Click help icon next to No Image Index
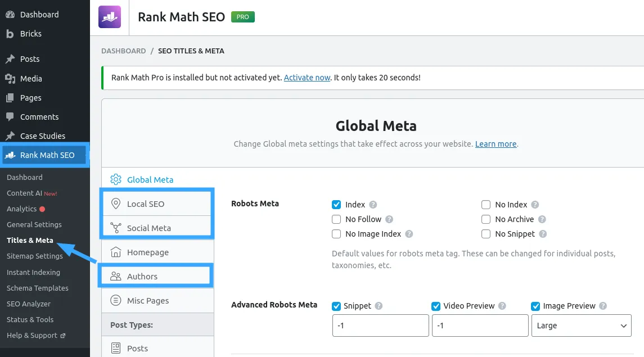This screenshot has width=644, height=357. coord(409,234)
